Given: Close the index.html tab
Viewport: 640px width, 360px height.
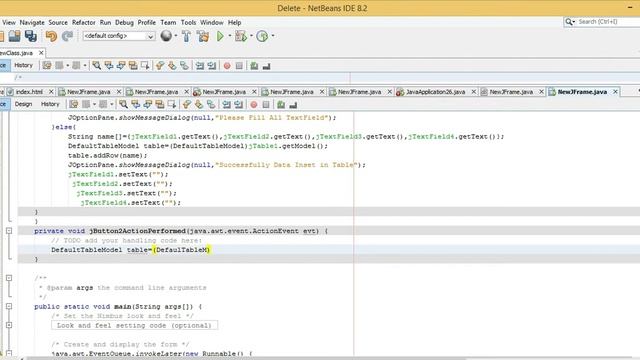Looking at the screenshot, I should tap(51, 92).
